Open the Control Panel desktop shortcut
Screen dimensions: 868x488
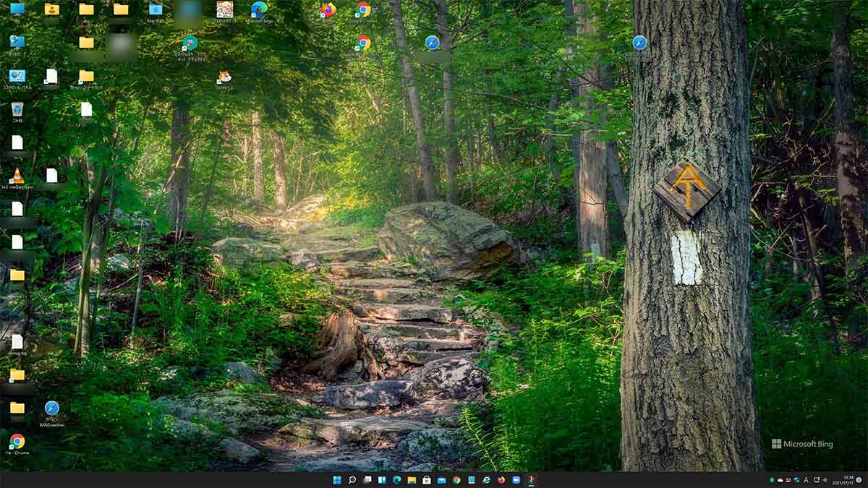click(17, 76)
